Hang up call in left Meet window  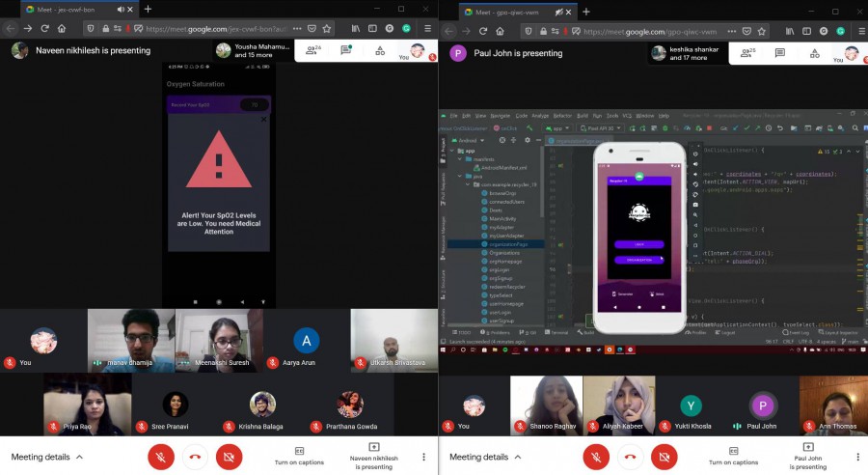[195, 457]
